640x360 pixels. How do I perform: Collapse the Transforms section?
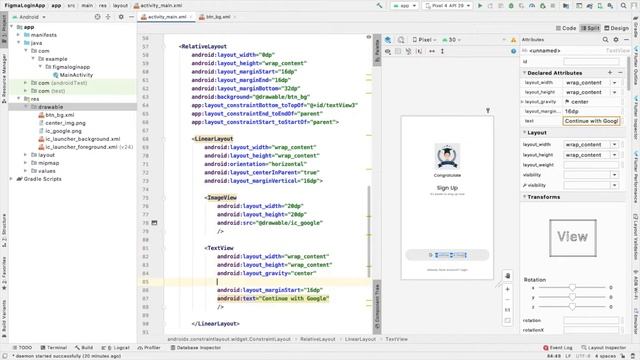(x=524, y=197)
